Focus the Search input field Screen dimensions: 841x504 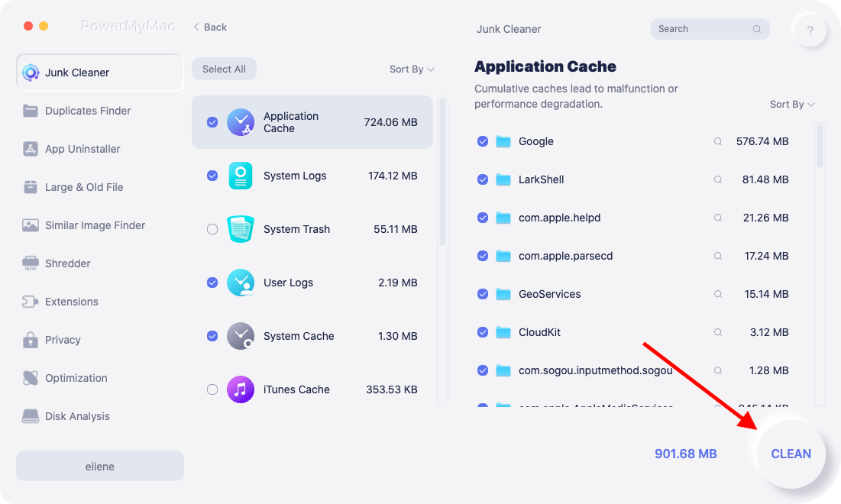pos(710,29)
